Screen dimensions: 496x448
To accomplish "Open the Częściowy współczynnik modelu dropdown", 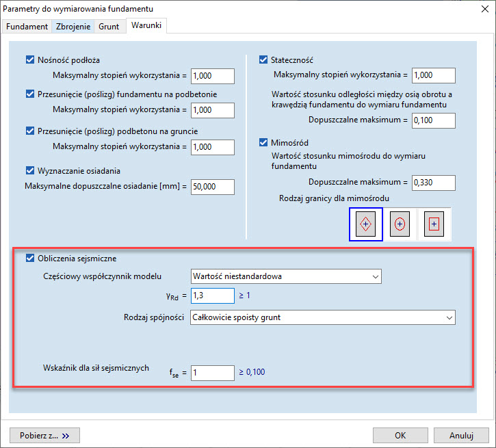I will tap(285, 276).
